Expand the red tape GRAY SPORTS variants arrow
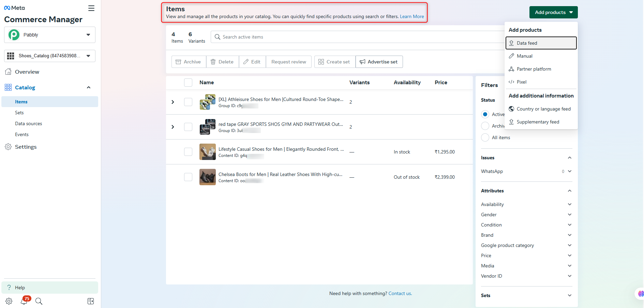Viewport: 644px width, 308px height. coord(173,127)
